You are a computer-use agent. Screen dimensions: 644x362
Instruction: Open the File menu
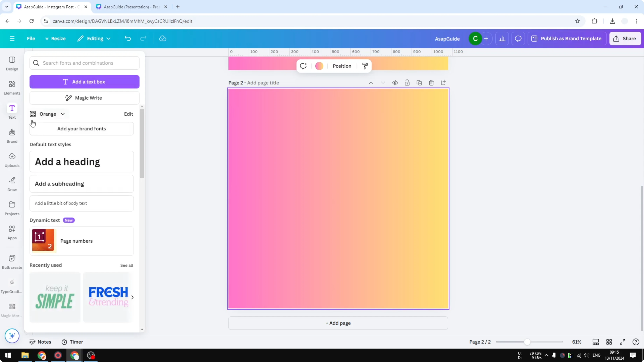[x=31, y=38]
